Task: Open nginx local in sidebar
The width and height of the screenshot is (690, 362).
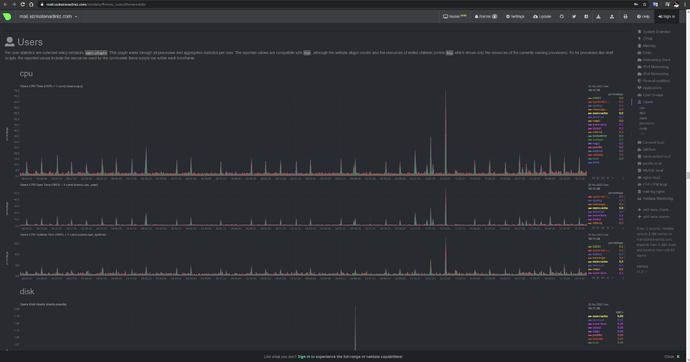Action: click(x=649, y=178)
